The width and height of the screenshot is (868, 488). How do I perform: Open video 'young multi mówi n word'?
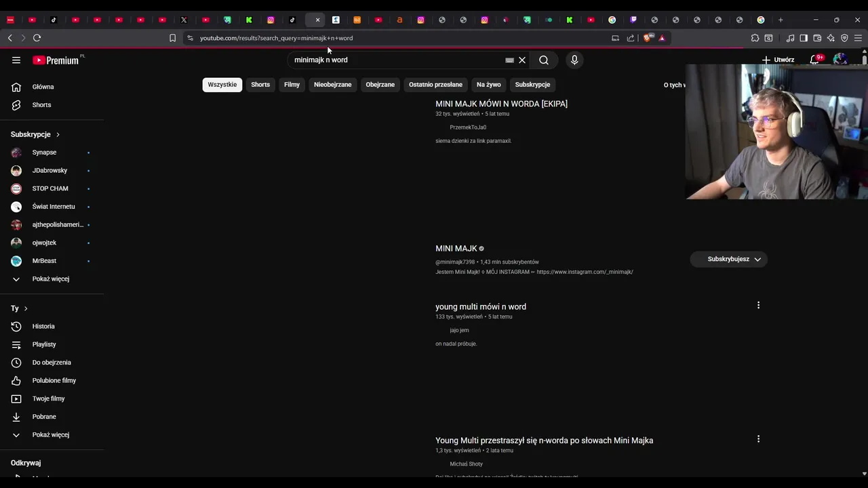[x=481, y=306]
